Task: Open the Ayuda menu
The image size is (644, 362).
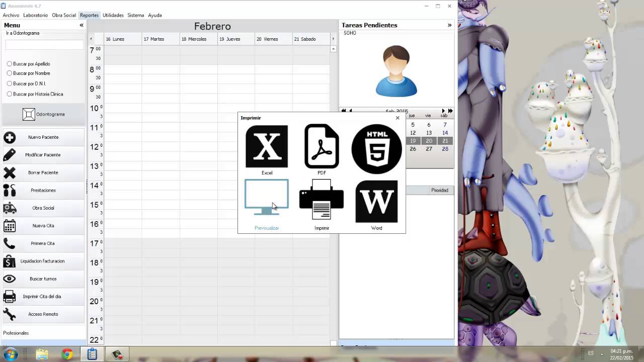Action: point(155,15)
